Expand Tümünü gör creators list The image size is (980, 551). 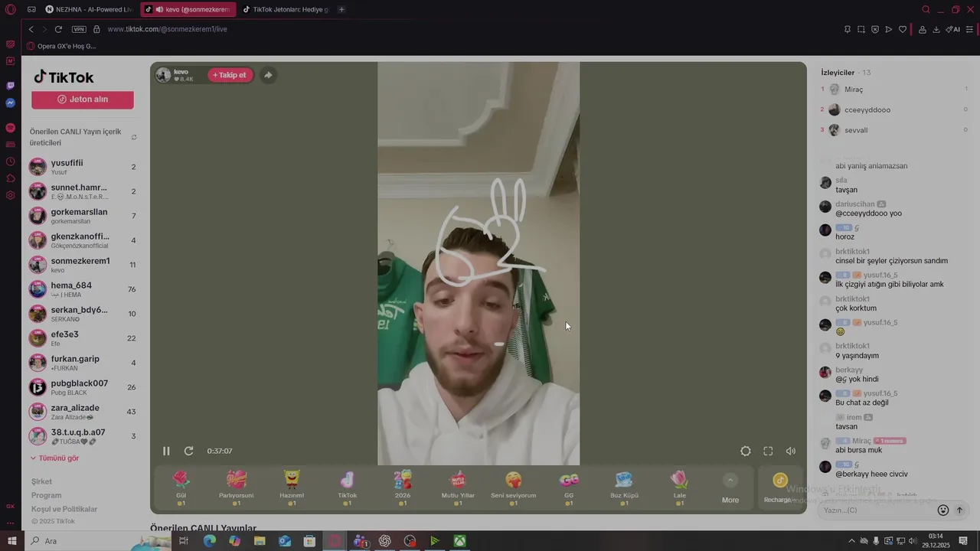54,458
